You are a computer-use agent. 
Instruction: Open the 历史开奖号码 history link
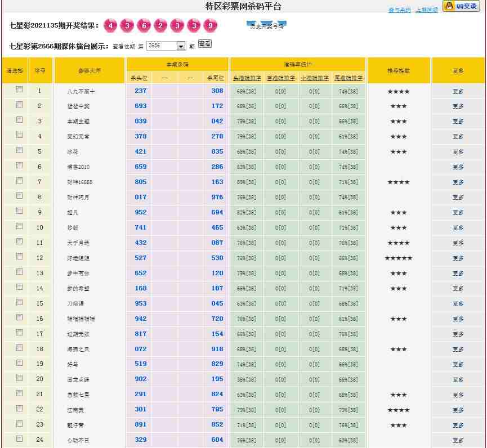(266, 26)
